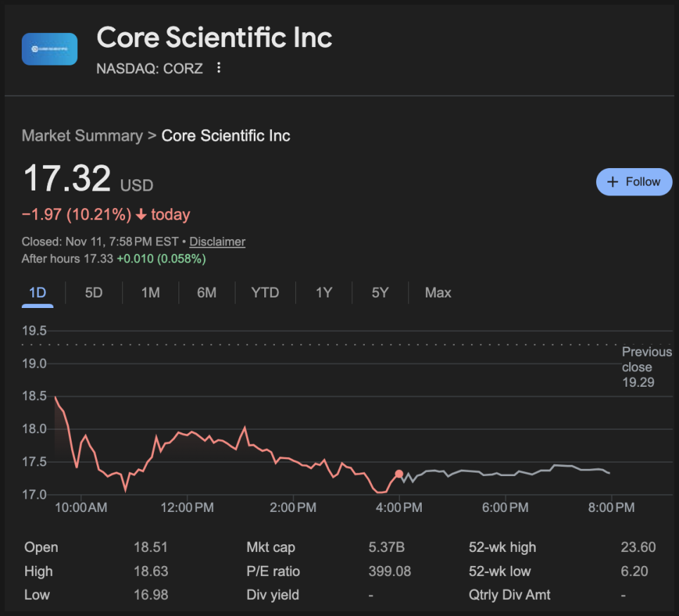This screenshot has height=616, width=679.
Task: Select the 1D chart range tab
Action: pyautogui.click(x=37, y=293)
